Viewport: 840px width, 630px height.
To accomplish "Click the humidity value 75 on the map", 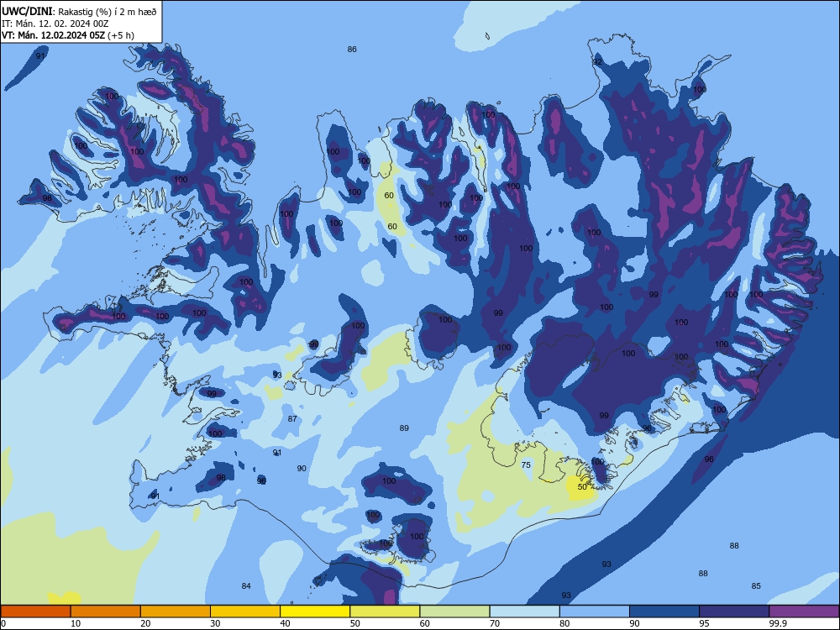I will coord(526,465).
